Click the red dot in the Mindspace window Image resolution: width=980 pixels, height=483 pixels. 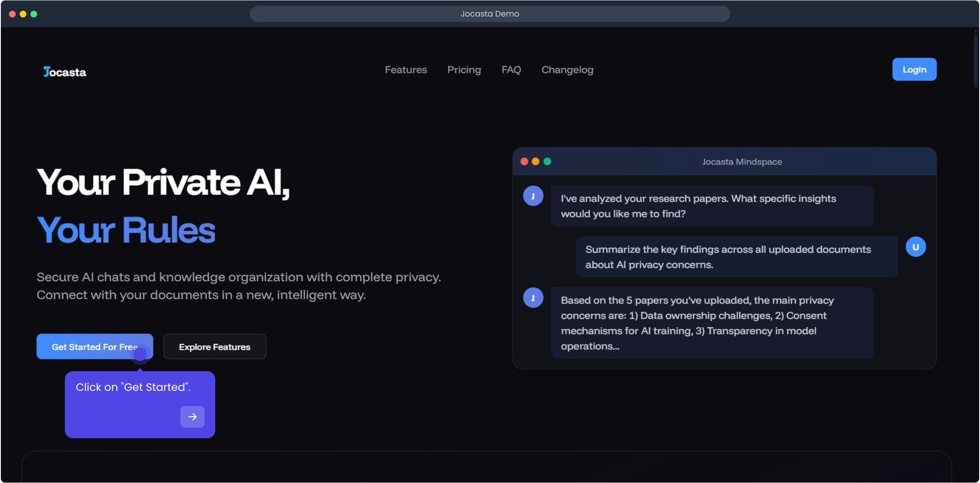524,161
